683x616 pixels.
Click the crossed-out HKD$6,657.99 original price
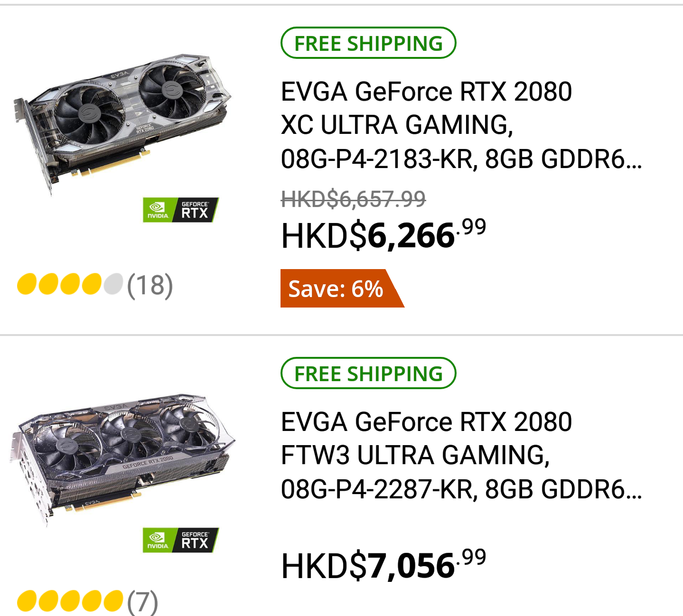click(353, 199)
